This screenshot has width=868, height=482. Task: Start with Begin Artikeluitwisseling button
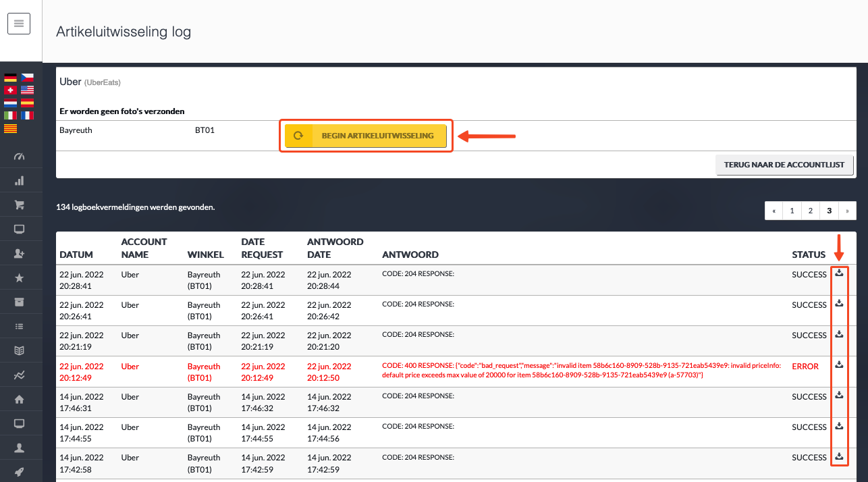tap(366, 136)
